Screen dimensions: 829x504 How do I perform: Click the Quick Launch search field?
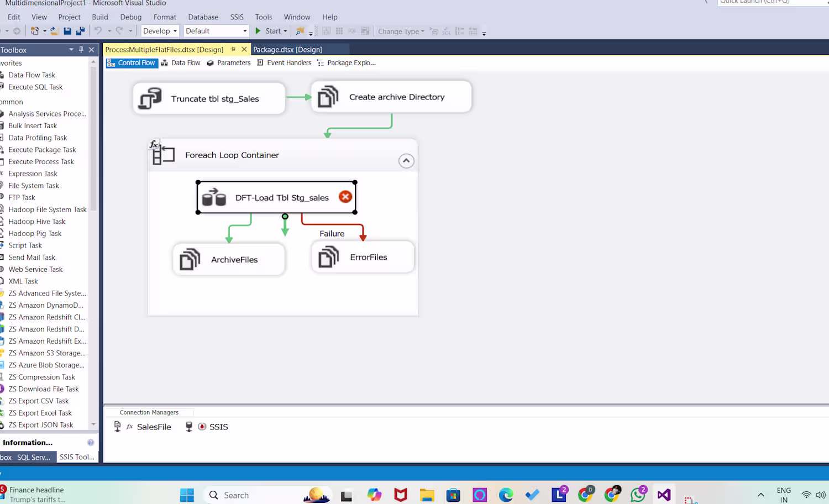point(774,2)
